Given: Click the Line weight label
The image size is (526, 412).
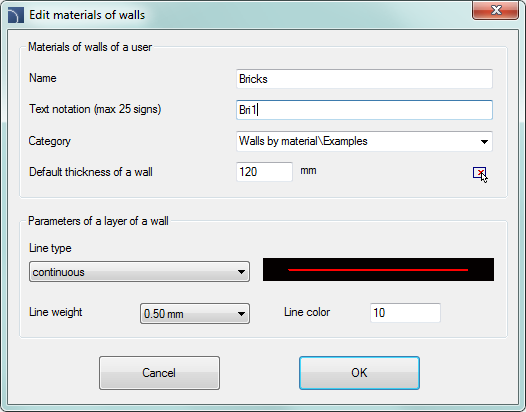Looking at the screenshot, I should pyautogui.click(x=56, y=312).
